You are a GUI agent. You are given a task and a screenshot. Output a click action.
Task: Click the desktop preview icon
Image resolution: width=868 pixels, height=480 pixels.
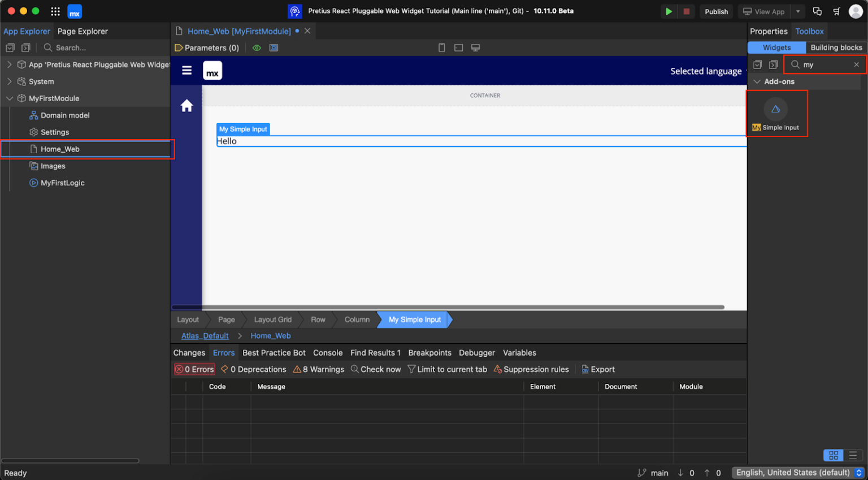(x=475, y=48)
